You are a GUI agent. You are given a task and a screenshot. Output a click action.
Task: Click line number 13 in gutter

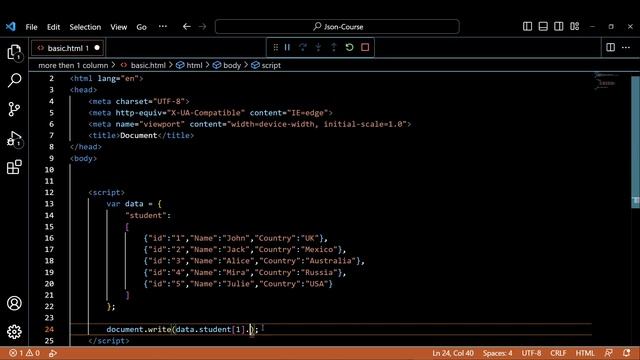[x=49, y=204]
